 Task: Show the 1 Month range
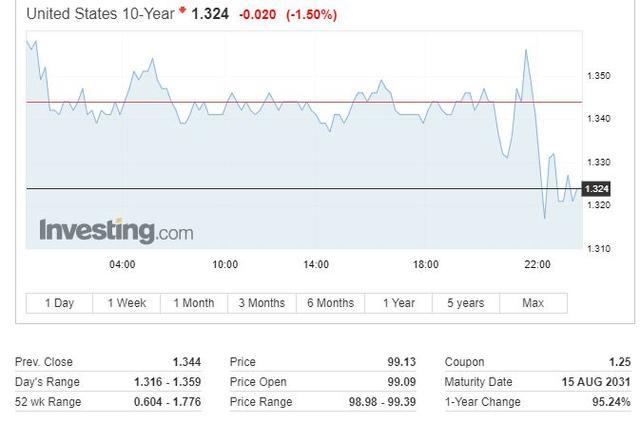194,303
